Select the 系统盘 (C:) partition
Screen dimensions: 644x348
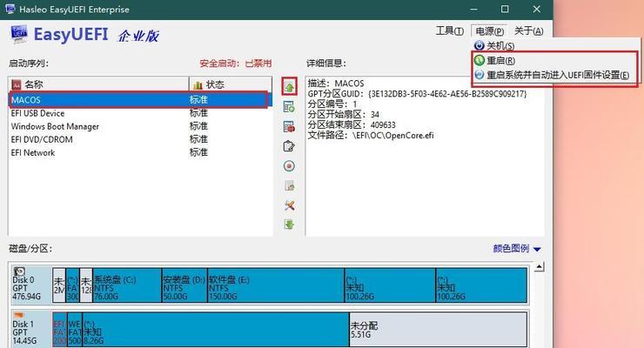[x=127, y=285]
